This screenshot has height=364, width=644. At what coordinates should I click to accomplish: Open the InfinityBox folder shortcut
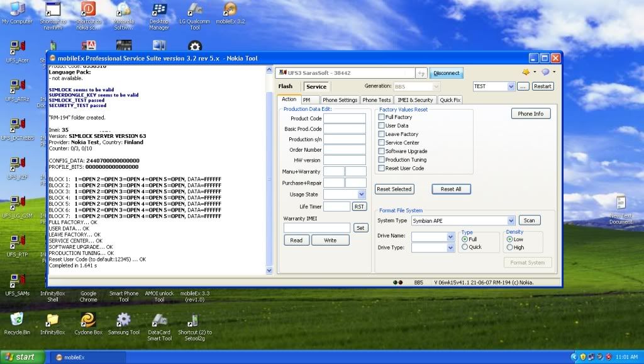[x=53, y=324]
